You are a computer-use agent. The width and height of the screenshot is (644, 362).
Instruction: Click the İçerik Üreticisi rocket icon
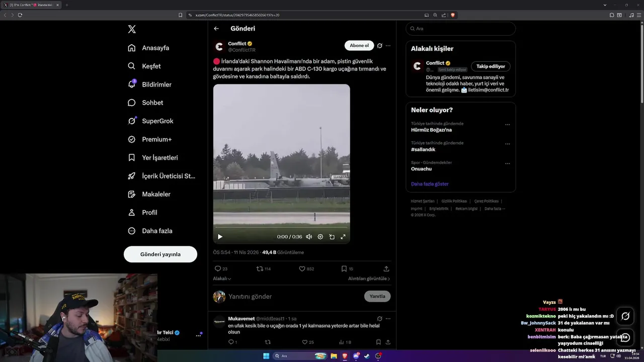point(132,176)
